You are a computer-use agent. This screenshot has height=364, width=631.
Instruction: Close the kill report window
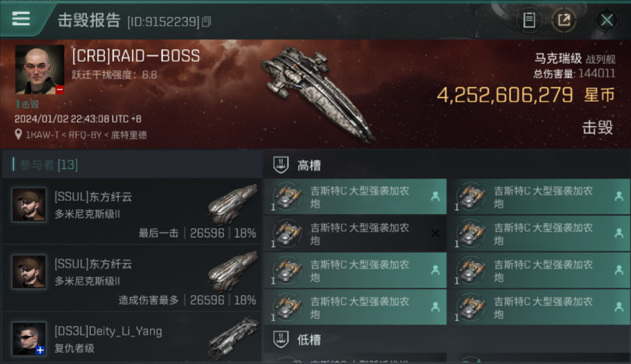coord(607,20)
